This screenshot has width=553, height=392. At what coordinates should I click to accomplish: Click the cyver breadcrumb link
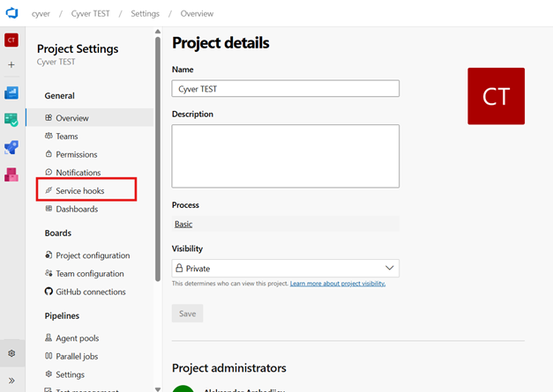click(41, 14)
